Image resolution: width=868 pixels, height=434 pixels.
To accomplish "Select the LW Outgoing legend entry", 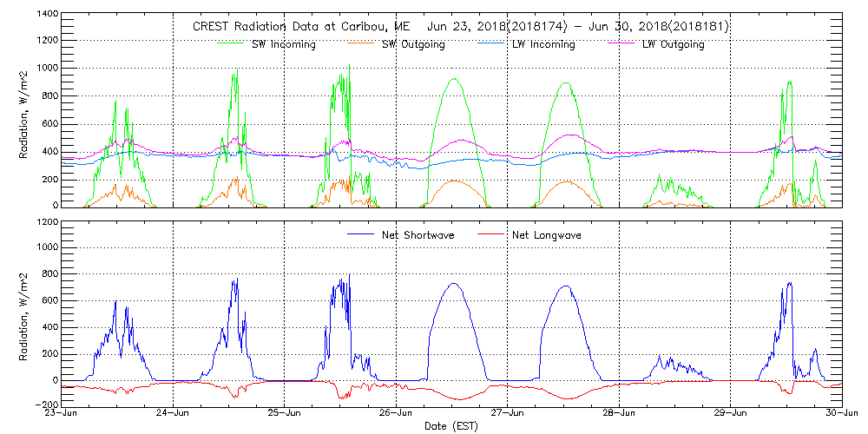I will [673, 44].
